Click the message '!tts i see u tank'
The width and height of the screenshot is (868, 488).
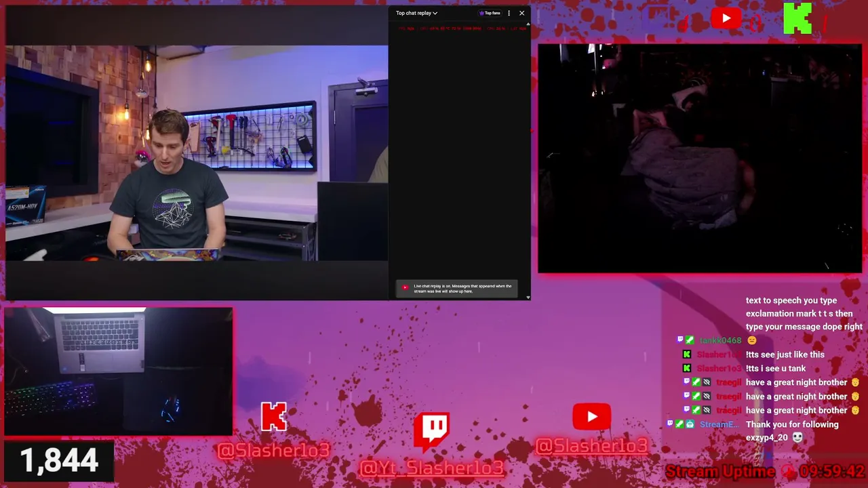point(776,369)
